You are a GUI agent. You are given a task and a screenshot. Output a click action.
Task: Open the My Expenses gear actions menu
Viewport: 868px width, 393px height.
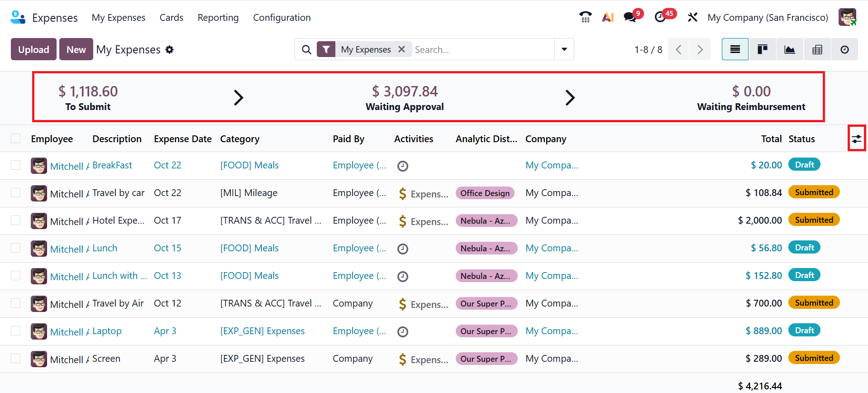(x=170, y=50)
